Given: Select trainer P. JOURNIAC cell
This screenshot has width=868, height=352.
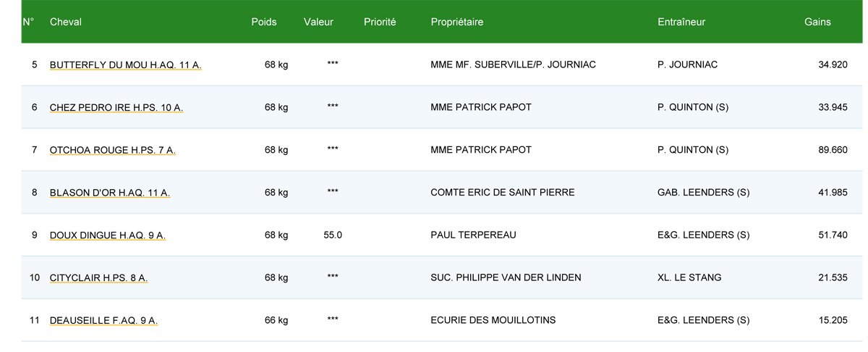Looking at the screenshot, I should point(687,64).
